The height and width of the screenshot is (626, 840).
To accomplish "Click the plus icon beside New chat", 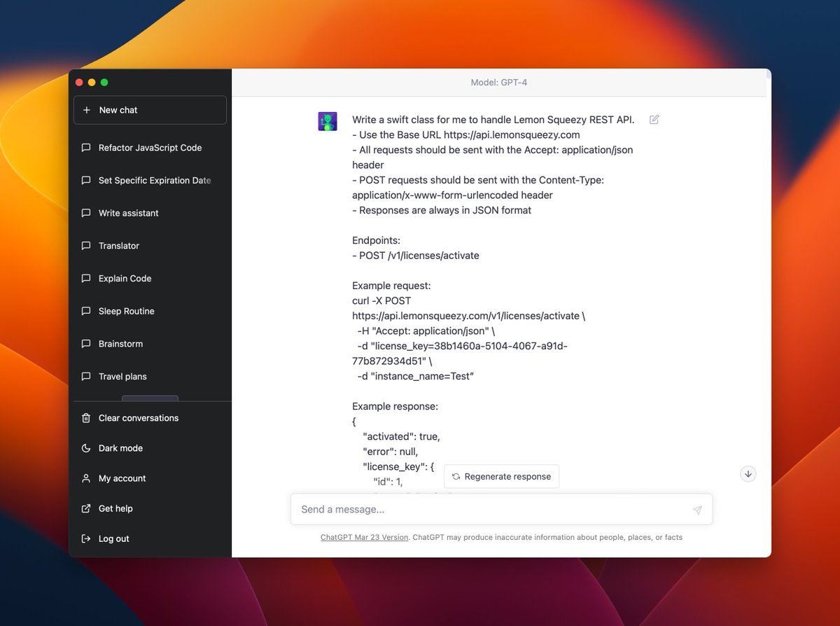I will (87, 110).
